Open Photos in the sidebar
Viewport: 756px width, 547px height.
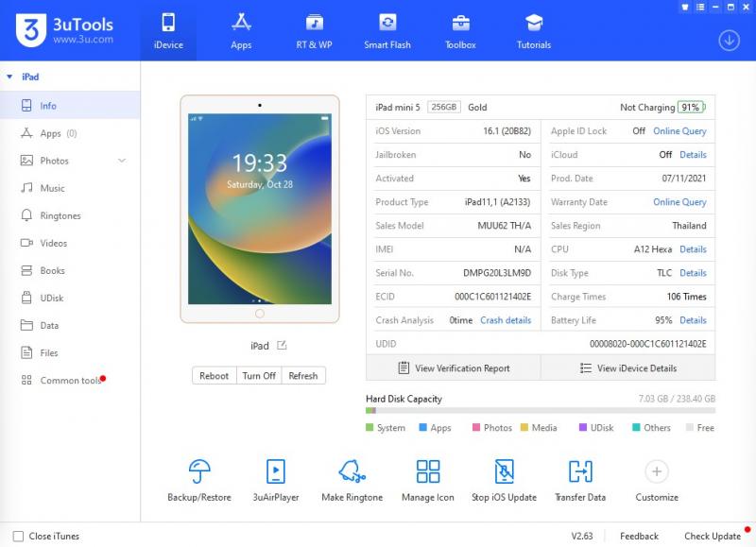pyautogui.click(x=70, y=161)
